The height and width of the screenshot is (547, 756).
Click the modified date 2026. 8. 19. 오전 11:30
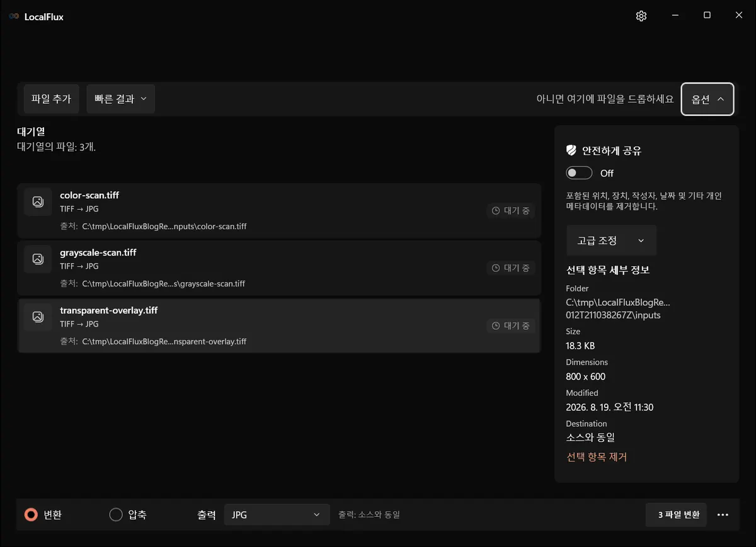tap(610, 407)
